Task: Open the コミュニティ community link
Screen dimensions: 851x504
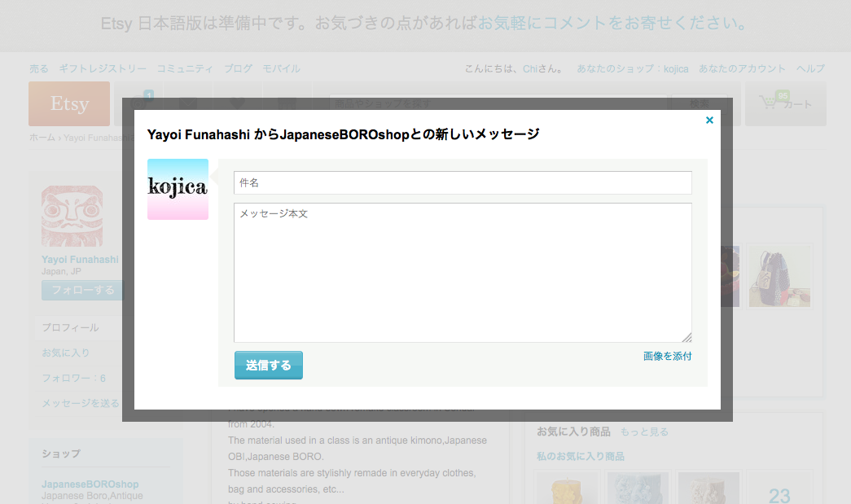Action: pyautogui.click(x=185, y=69)
